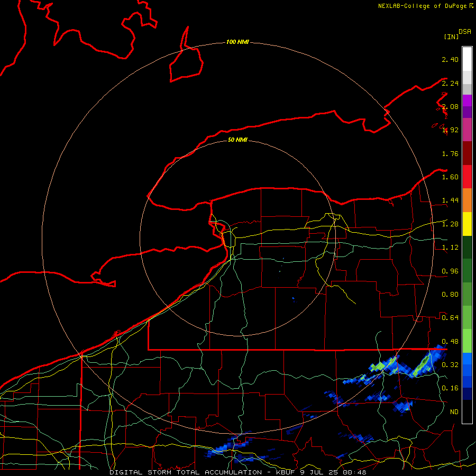
Task: Click the 1.44 legend value
Action: click(x=450, y=200)
